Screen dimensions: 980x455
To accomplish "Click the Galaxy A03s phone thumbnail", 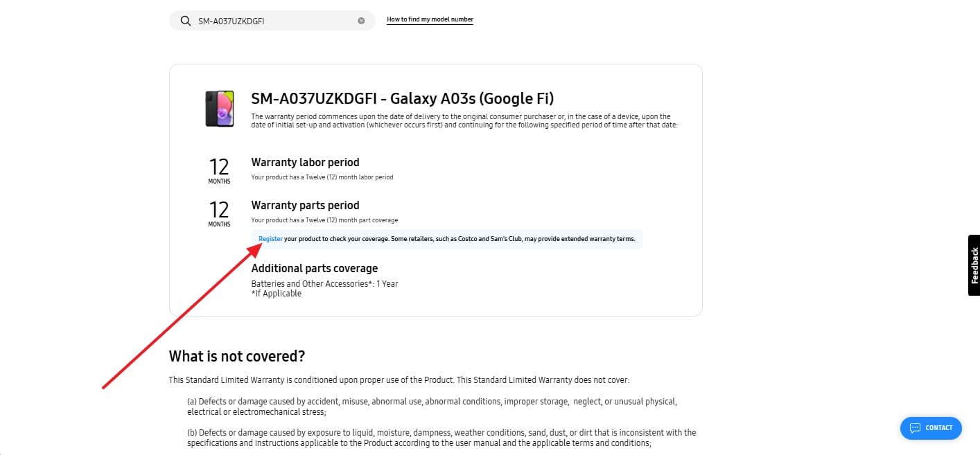I will pyautogui.click(x=220, y=108).
